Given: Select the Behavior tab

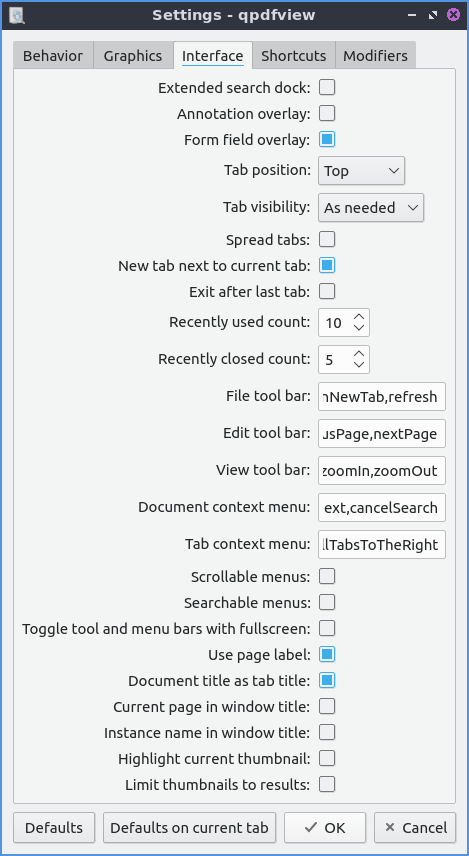Looking at the screenshot, I should click(53, 56).
